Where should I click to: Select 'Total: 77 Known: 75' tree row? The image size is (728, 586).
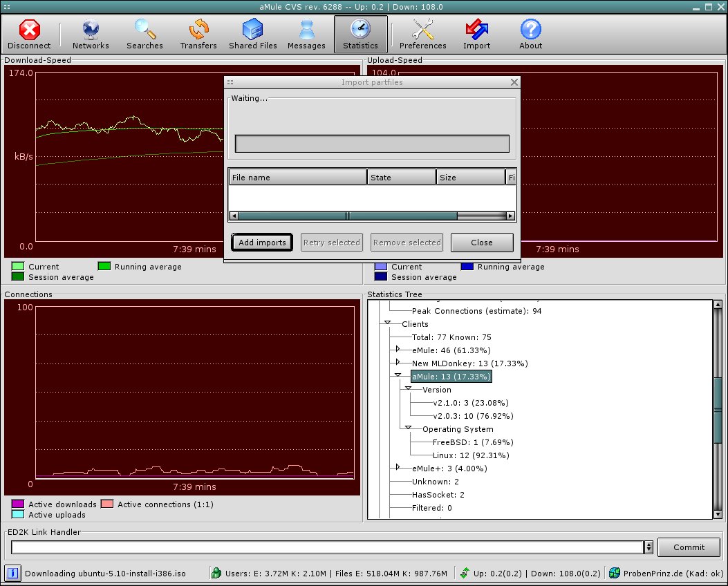click(451, 337)
